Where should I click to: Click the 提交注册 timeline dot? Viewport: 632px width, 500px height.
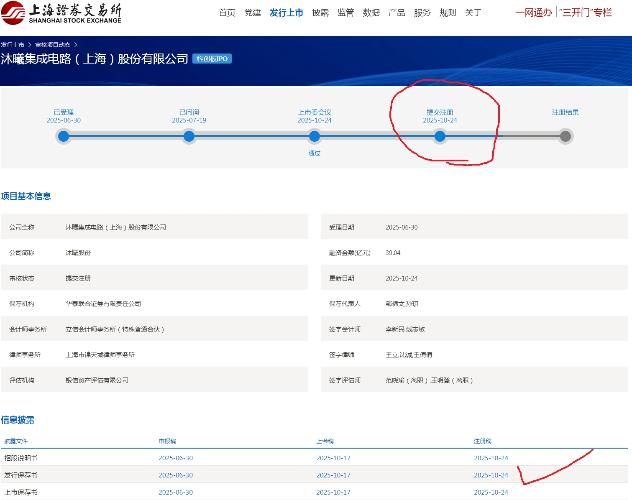(440, 136)
